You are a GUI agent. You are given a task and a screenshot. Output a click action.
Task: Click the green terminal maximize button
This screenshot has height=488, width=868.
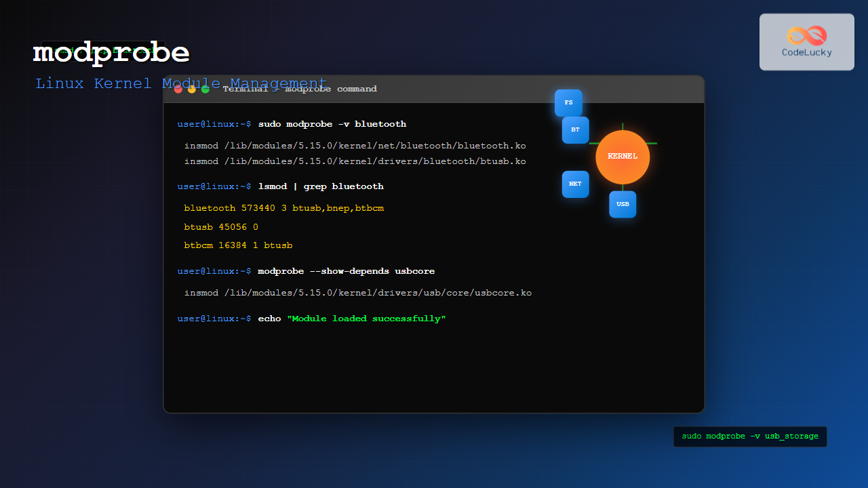coord(205,89)
